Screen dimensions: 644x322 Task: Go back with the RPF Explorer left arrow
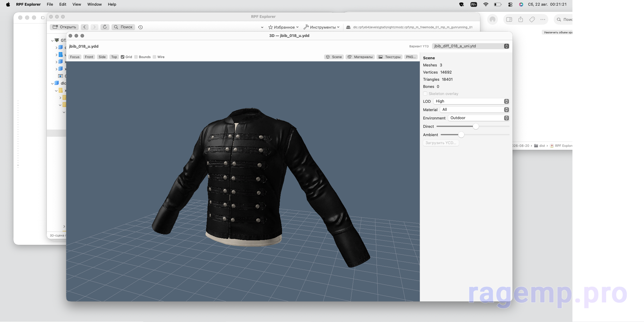click(x=85, y=27)
